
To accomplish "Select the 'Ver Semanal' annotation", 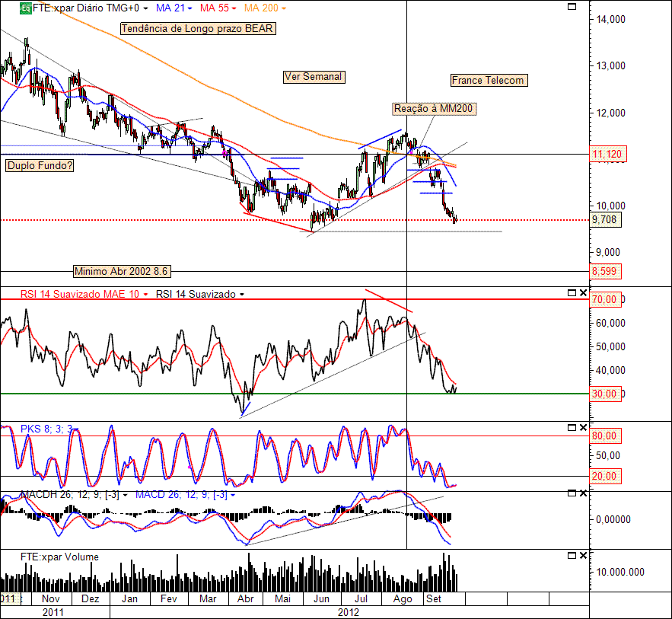I will (x=314, y=77).
